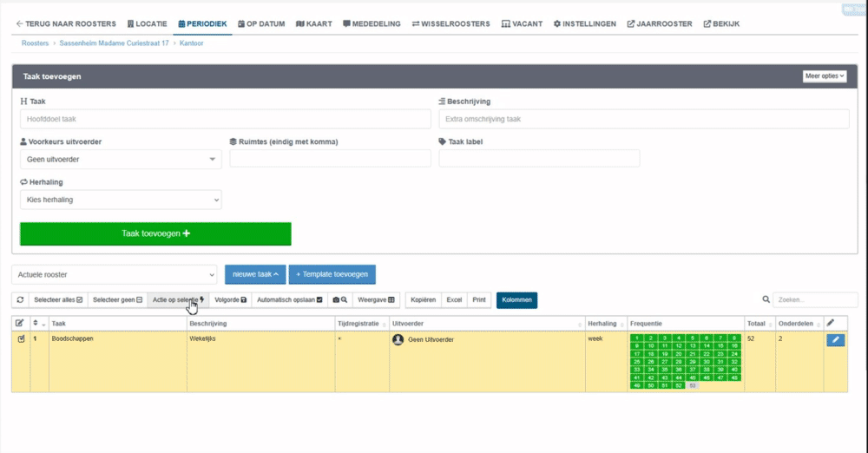Click the sort arrows column header icon
This screenshot has width=868, height=453.
tap(36, 323)
